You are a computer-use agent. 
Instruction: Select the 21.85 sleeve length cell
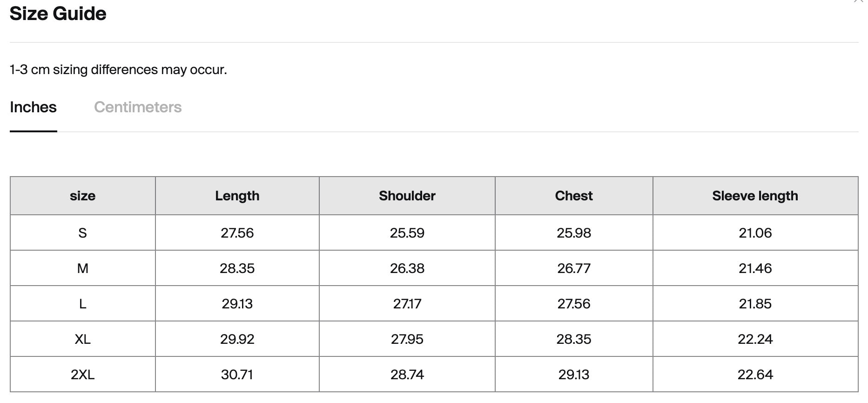tap(755, 304)
